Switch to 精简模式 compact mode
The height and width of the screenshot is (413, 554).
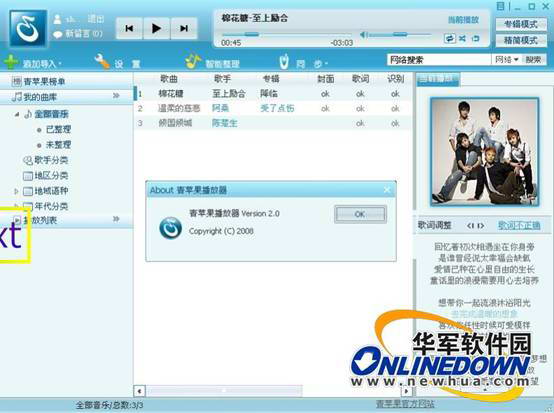[x=521, y=40]
